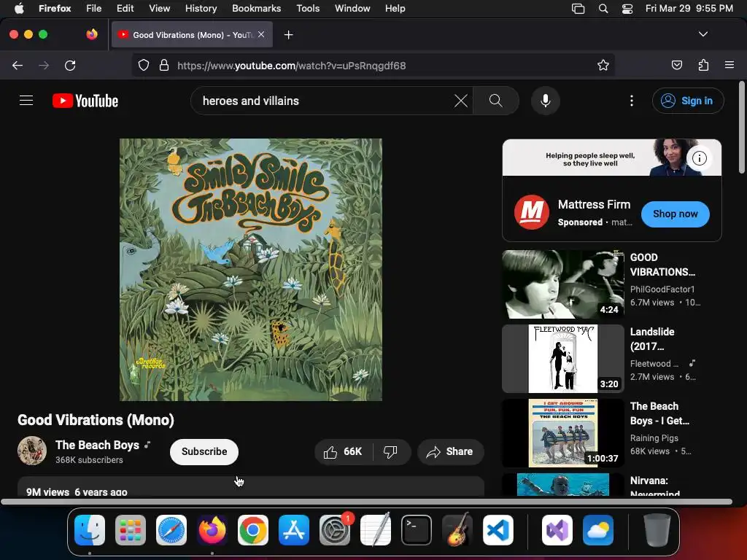This screenshot has width=747, height=560.
Task: Open the YouTube guide hamburger menu
Action: (x=26, y=101)
